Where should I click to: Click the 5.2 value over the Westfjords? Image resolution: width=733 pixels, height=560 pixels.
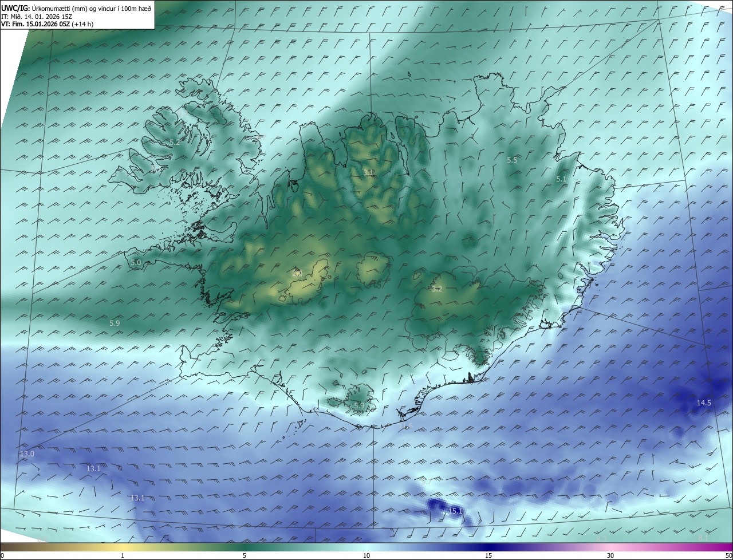pos(175,143)
